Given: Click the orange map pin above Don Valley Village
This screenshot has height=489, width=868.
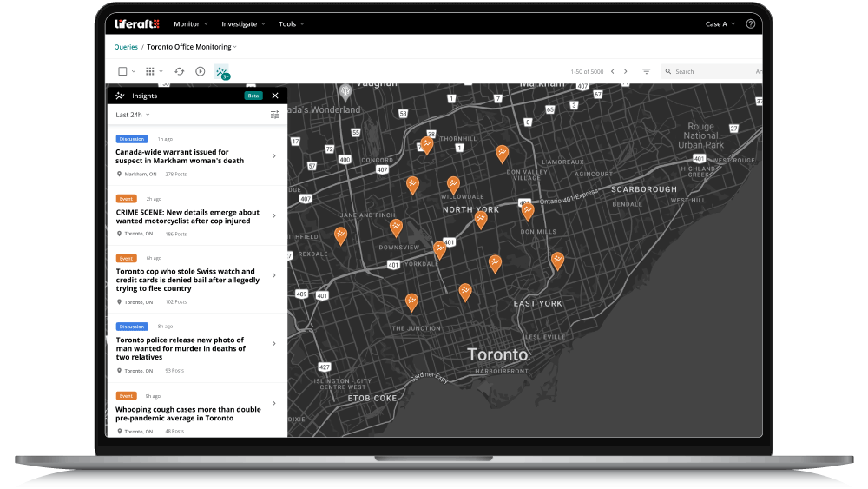Looking at the screenshot, I should tap(502, 154).
